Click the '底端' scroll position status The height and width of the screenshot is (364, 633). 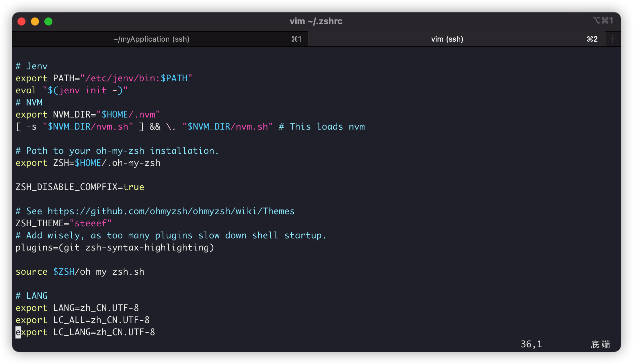pyautogui.click(x=600, y=344)
